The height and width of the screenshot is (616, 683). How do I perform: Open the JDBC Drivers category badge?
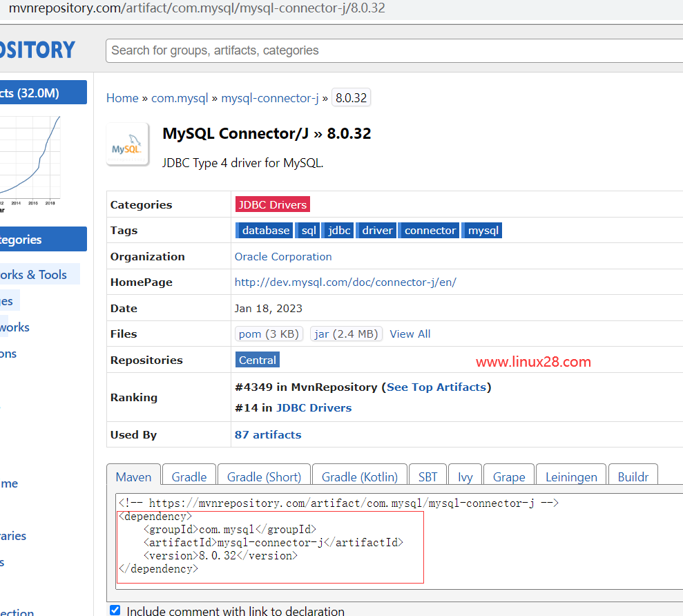(x=273, y=204)
